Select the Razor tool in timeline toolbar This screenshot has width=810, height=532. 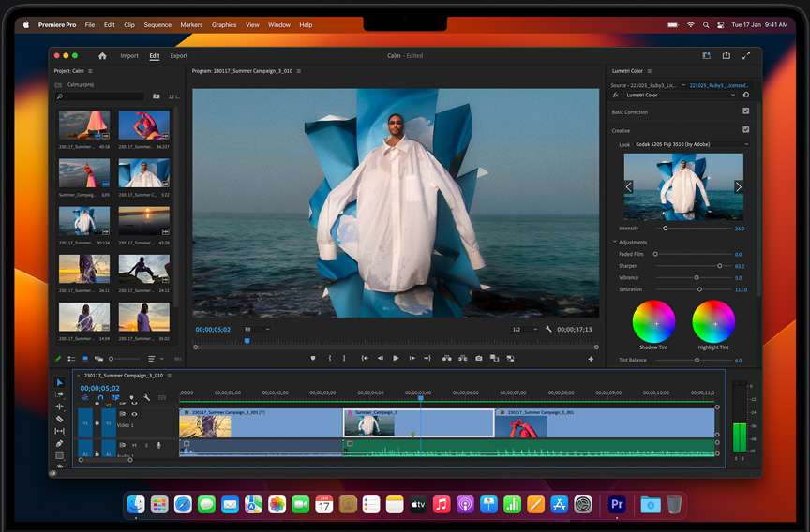[x=60, y=419]
